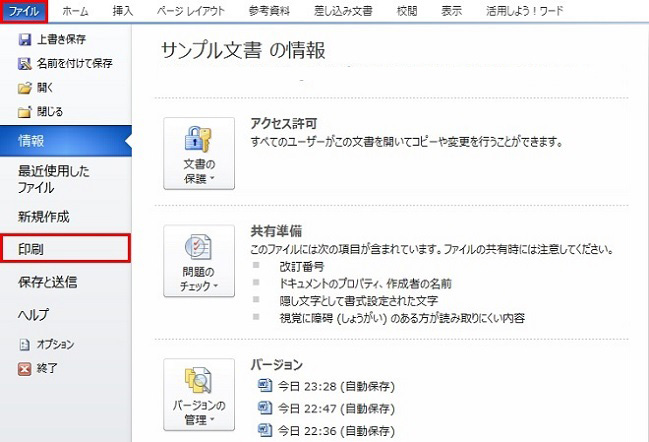Click Word document icon for 今日 22:47 version

point(265,408)
